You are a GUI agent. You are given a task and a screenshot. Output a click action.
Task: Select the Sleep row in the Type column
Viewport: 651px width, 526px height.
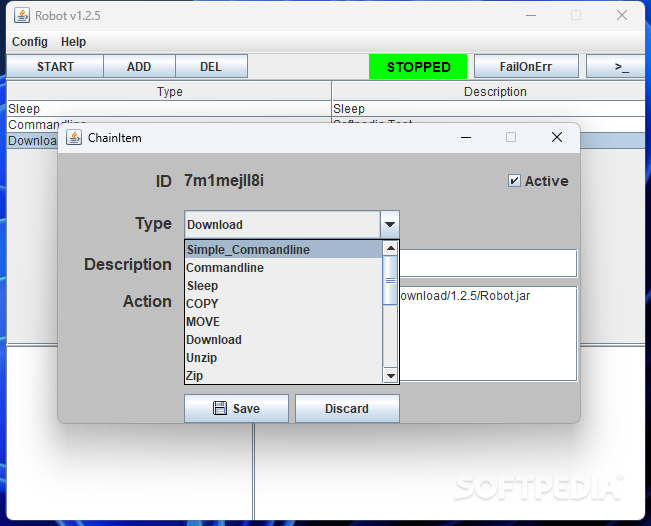(x=169, y=109)
